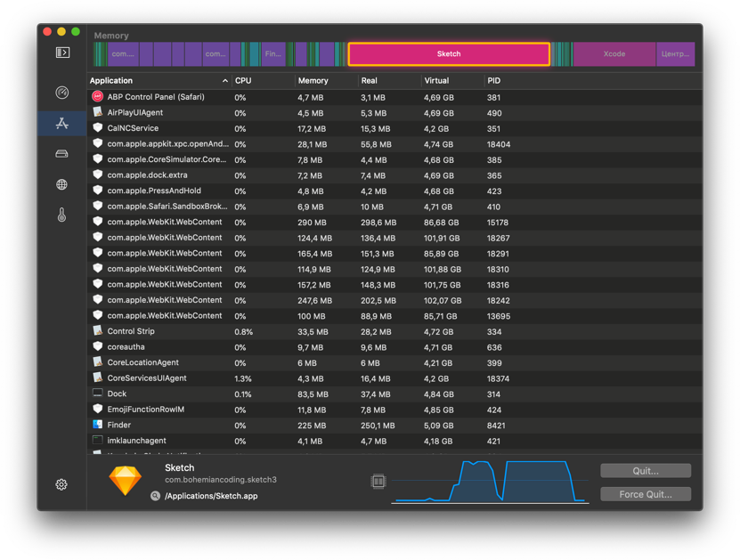
Task: Open the disk usage view via sidebar icon
Action: (x=61, y=153)
